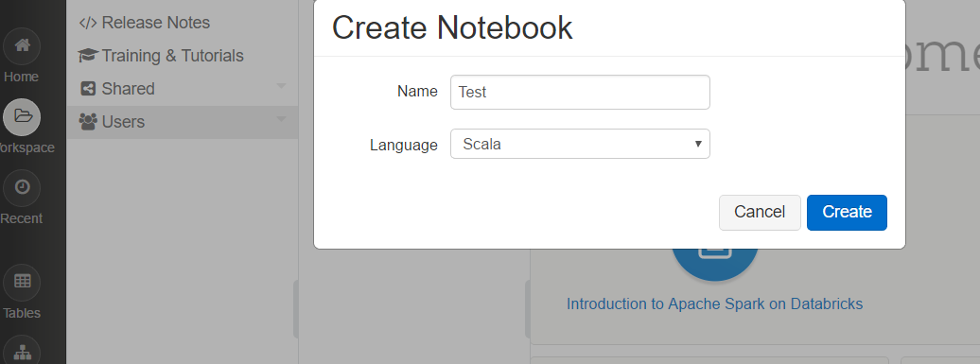Image resolution: width=980 pixels, height=364 pixels.
Task: Go to the Home sidebar icon
Action: point(23,45)
